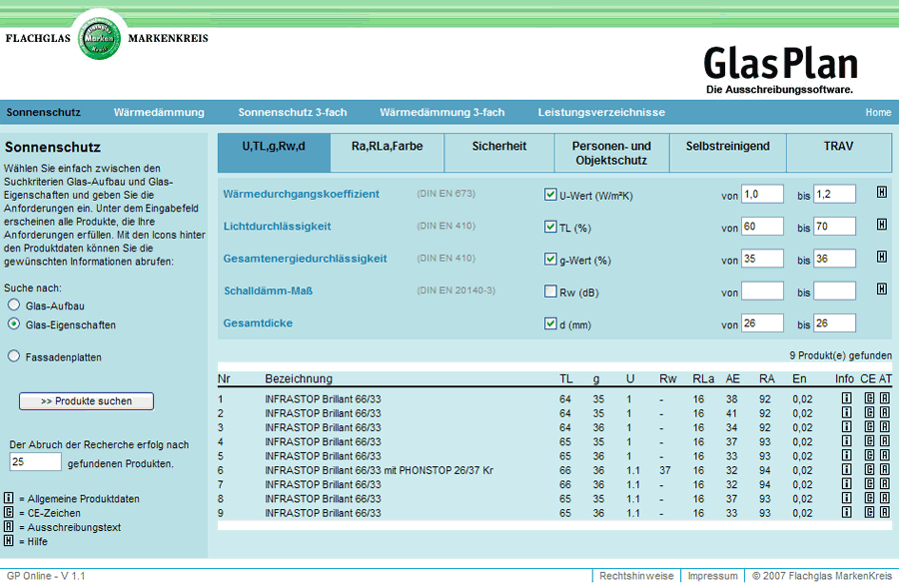Go to Home in the navigation bar
This screenshot has height=588, width=899.
click(x=878, y=113)
